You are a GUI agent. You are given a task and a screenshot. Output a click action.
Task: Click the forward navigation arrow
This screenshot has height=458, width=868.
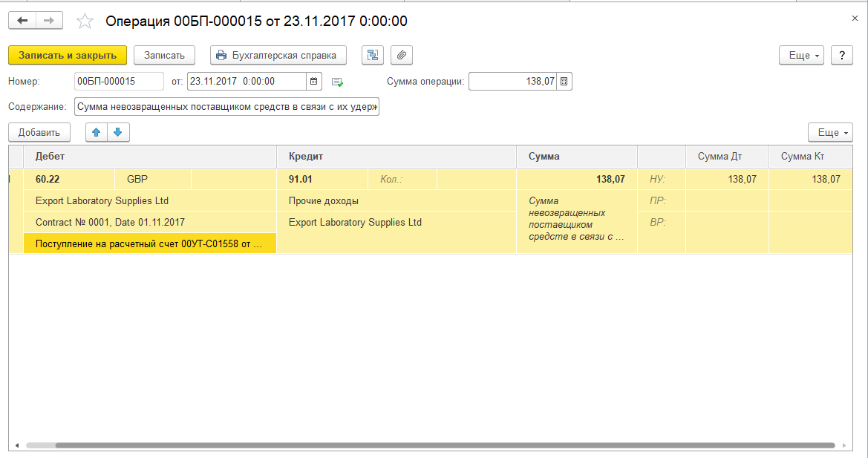coord(49,21)
